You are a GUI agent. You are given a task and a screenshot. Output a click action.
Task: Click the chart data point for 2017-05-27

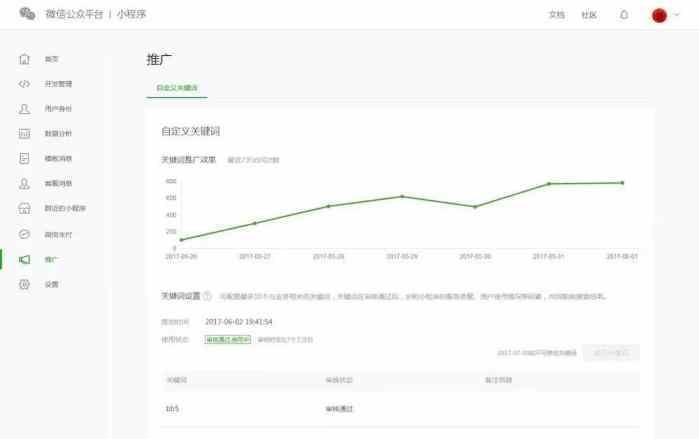(255, 223)
